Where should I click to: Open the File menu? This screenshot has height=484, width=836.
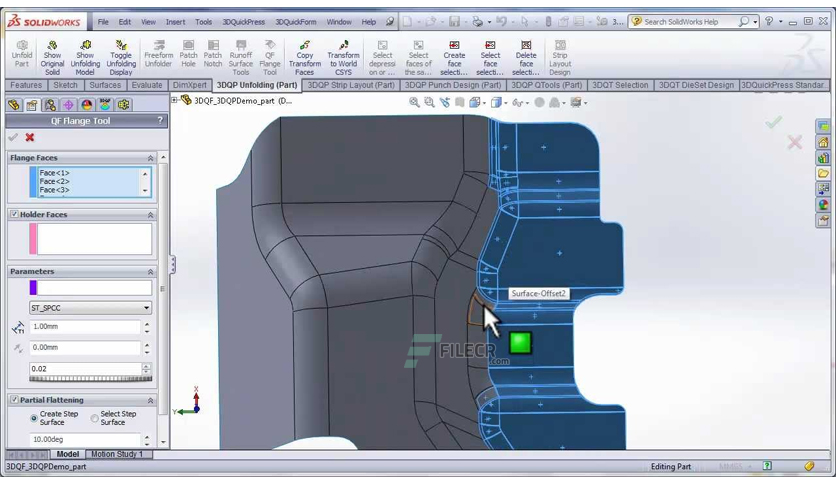pos(103,22)
